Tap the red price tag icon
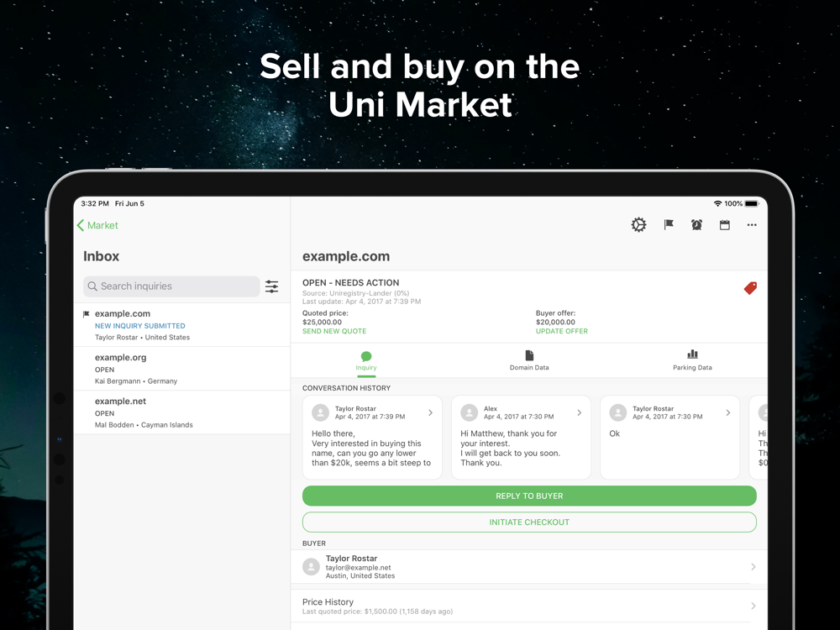 click(750, 288)
